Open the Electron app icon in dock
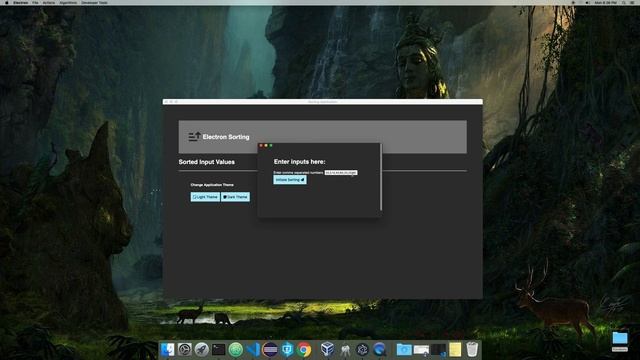The width and height of the screenshot is (640, 360). (362, 349)
